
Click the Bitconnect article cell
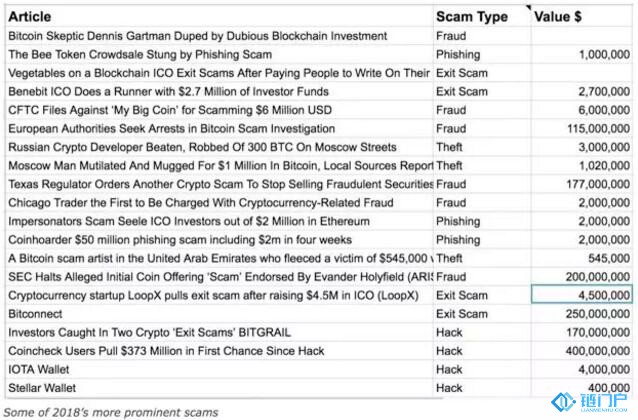219,314
